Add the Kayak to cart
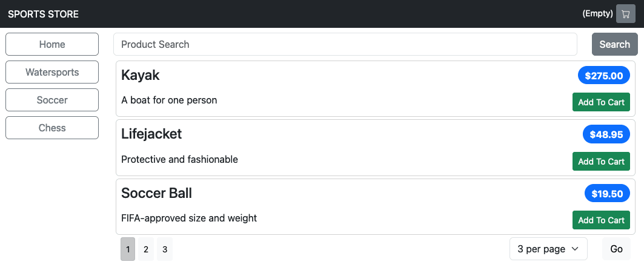Image resolution: width=644 pixels, height=279 pixels. 601,102
